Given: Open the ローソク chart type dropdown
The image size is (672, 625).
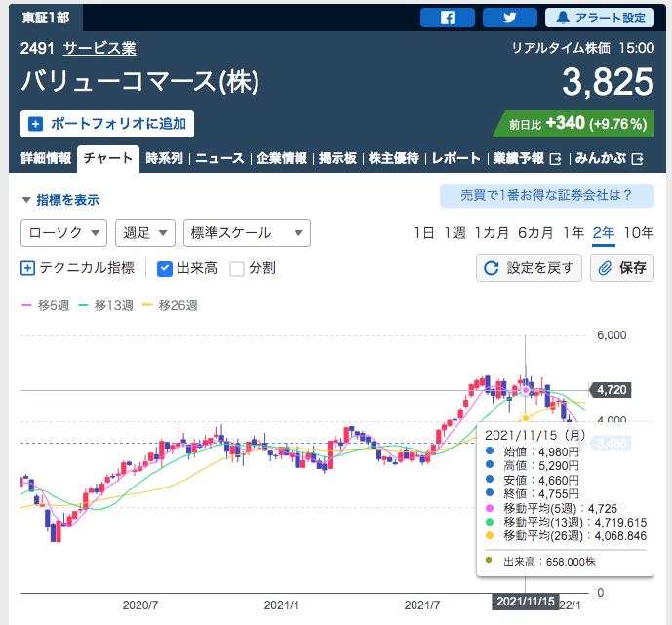Looking at the screenshot, I should click(x=64, y=232).
